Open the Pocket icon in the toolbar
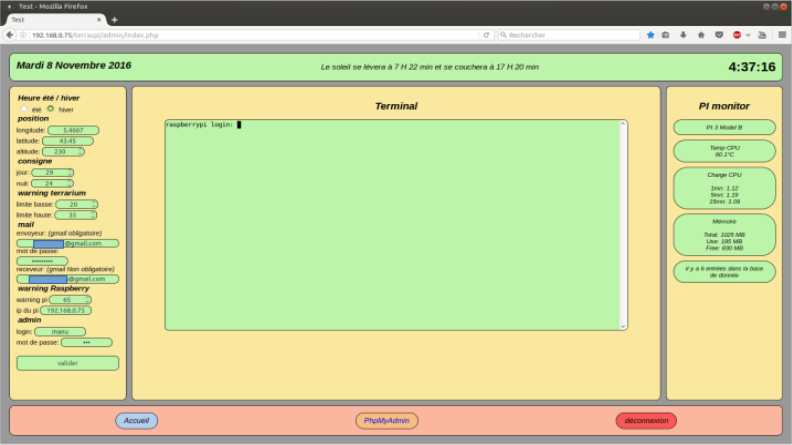 click(718, 35)
